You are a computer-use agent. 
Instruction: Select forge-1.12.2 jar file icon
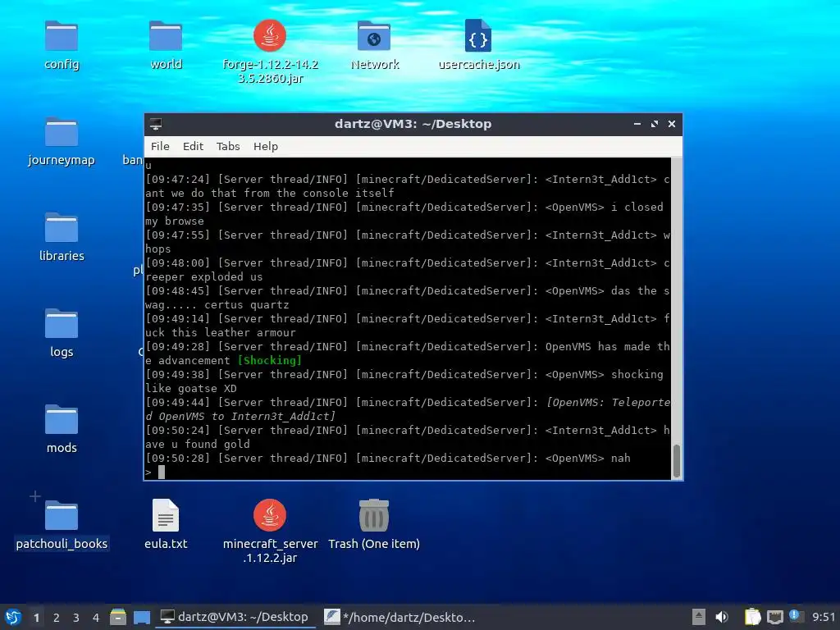click(x=270, y=36)
